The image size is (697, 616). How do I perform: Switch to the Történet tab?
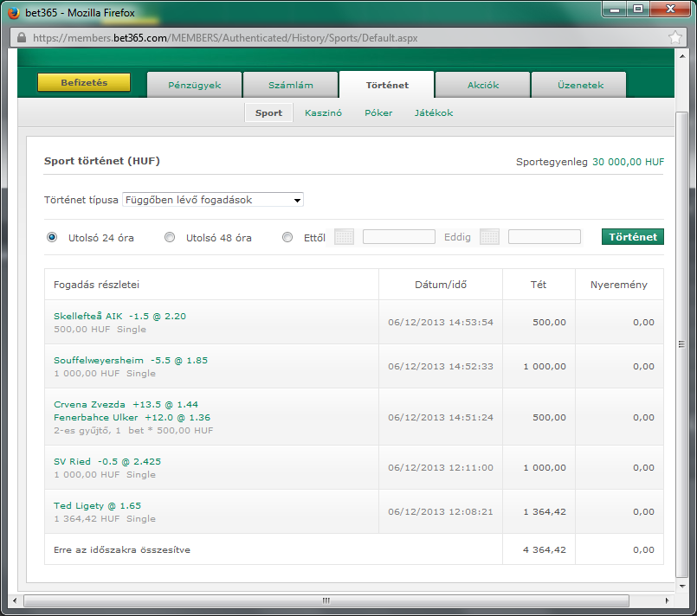click(387, 85)
